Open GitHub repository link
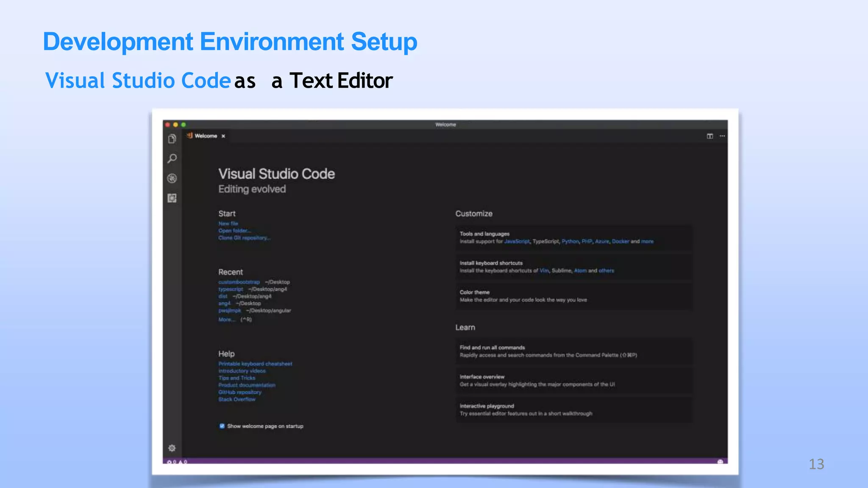The height and width of the screenshot is (488, 868). [240, 392]
